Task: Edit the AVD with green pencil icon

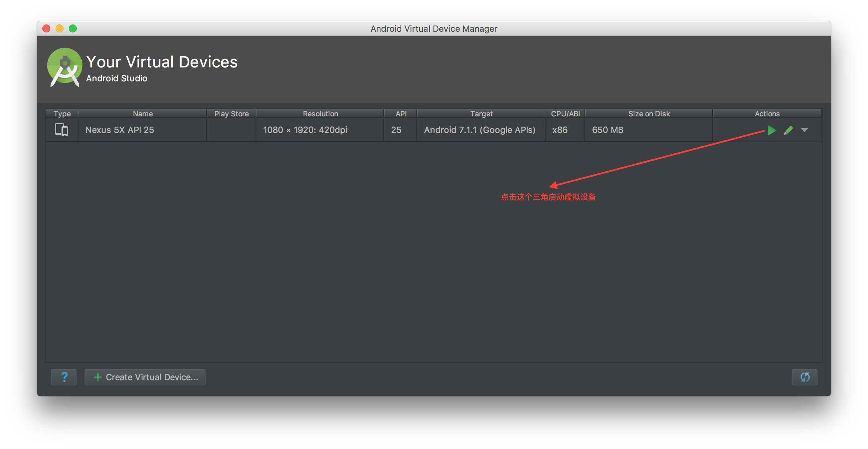Action: [x=788, y=130]
